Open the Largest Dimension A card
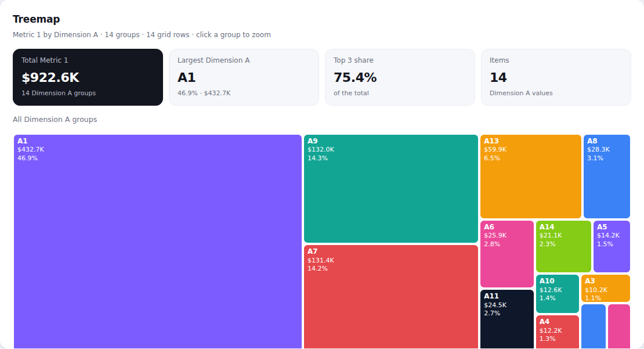The height and width of the screenshot is (349, 644). point(244,77)
